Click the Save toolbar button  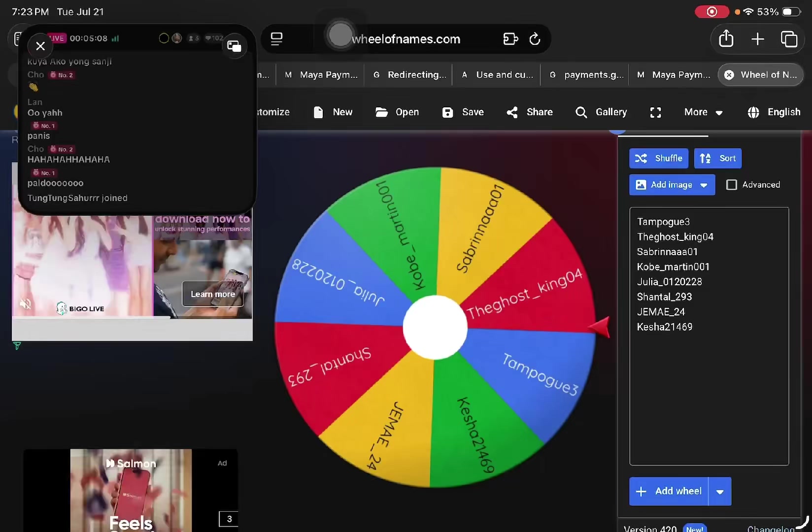click(x=463, y=112)
